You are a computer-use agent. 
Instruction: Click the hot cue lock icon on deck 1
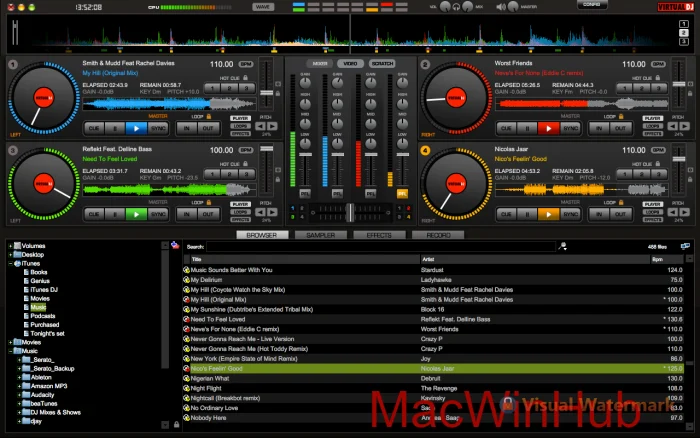coord(245,78)
